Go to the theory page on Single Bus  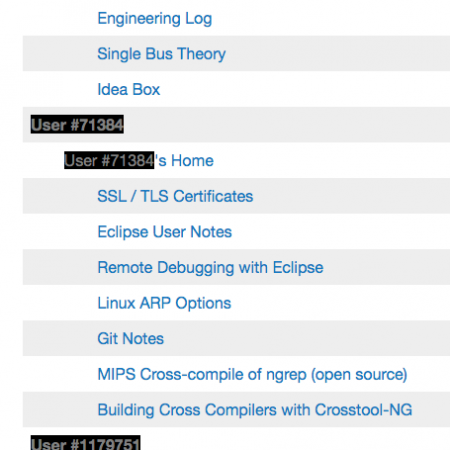tap(162, 54)
